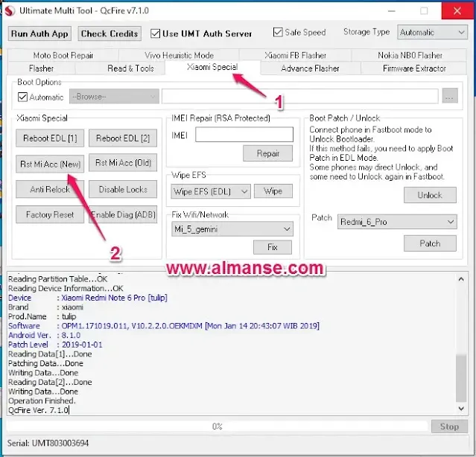Switch to Vivo Heuristic Mode tab
This screenshot has height=457, width=476.
pos(179,55)
